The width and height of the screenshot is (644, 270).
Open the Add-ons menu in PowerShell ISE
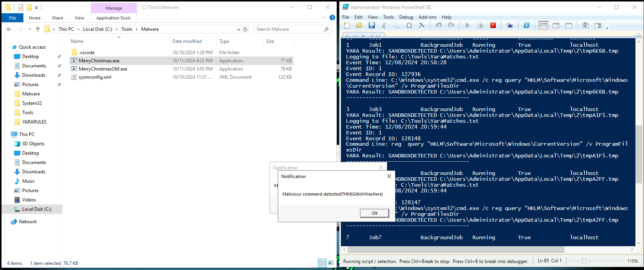point(428,17)
